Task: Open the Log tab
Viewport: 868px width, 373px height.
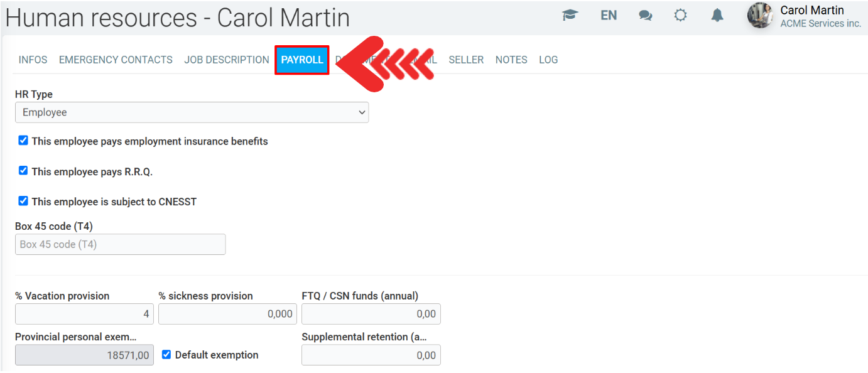Action: tap(548, 60)
